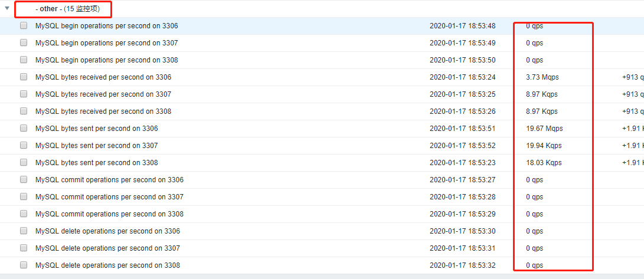Click timestamp 2020-01-17 18:53:27
The image size is (644, 279).
(462, 180)
